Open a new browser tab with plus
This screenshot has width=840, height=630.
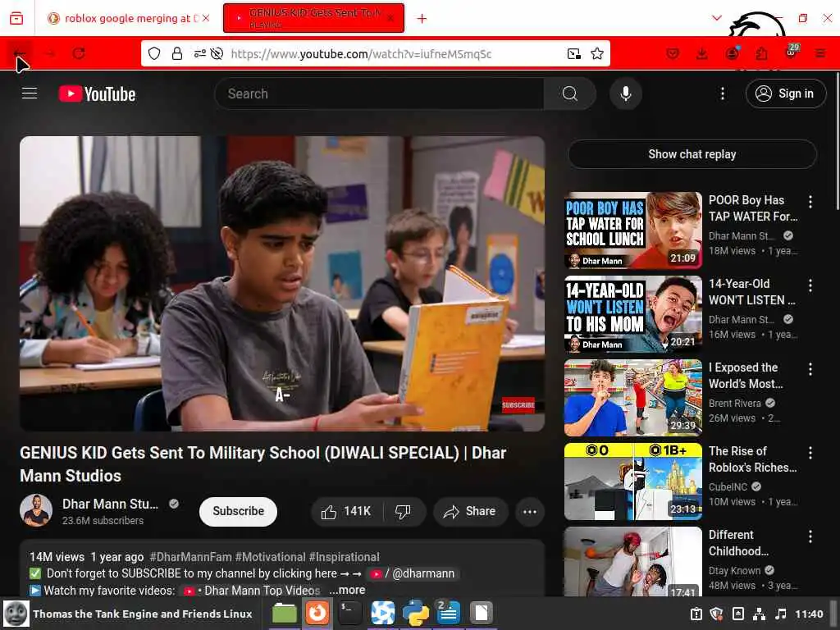[422, 19]
